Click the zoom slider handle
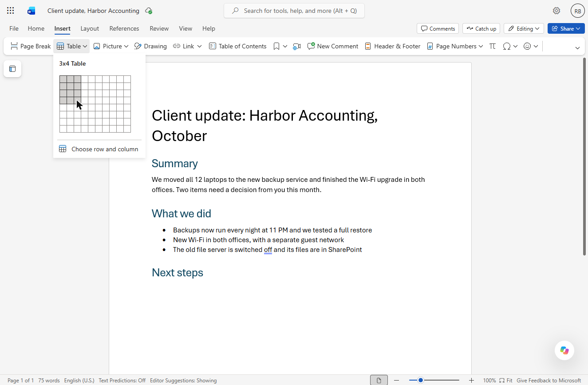 click(420, 380)
